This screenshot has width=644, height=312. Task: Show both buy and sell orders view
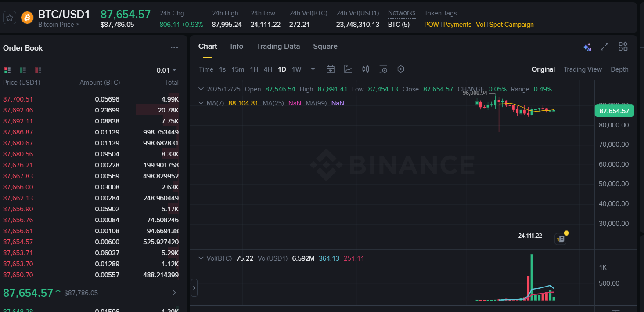(7, 70)
